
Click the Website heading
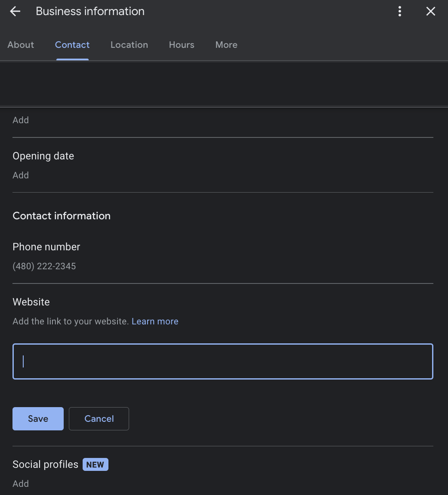tap(31, 302)
